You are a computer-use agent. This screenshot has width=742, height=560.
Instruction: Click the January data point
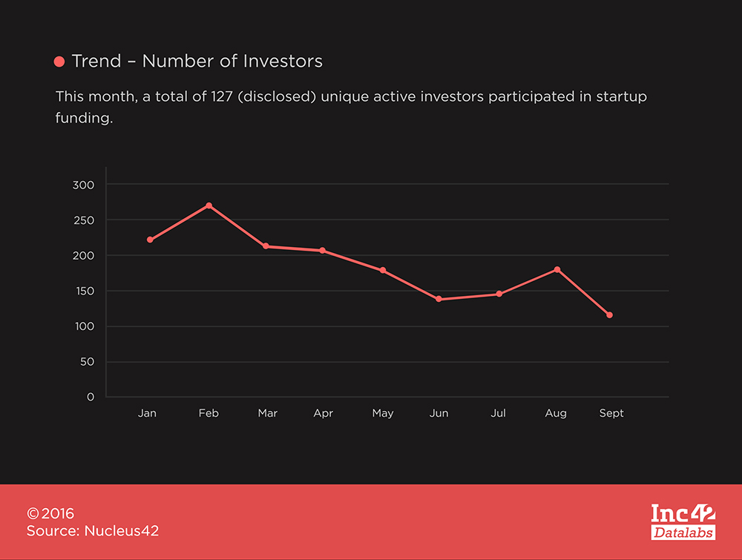150,240
